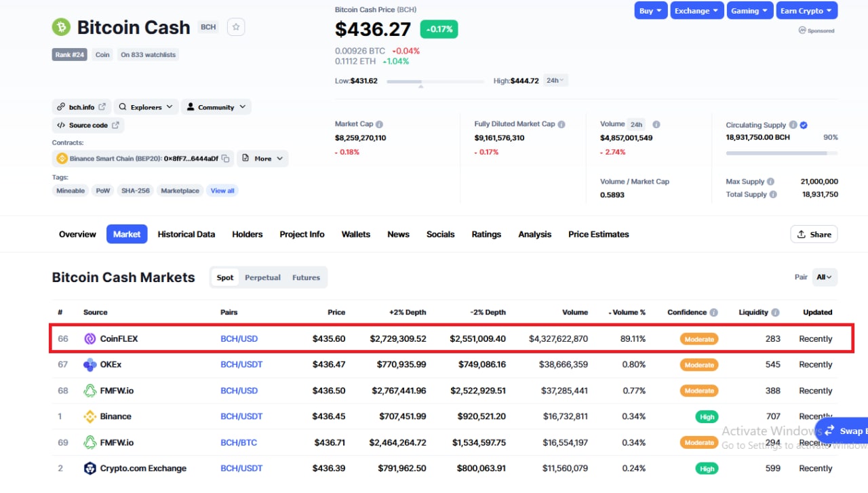Click the verified checkmark beside Circulating Supply
Viewport: 868px width, 493px height.
tap(804, 125)
